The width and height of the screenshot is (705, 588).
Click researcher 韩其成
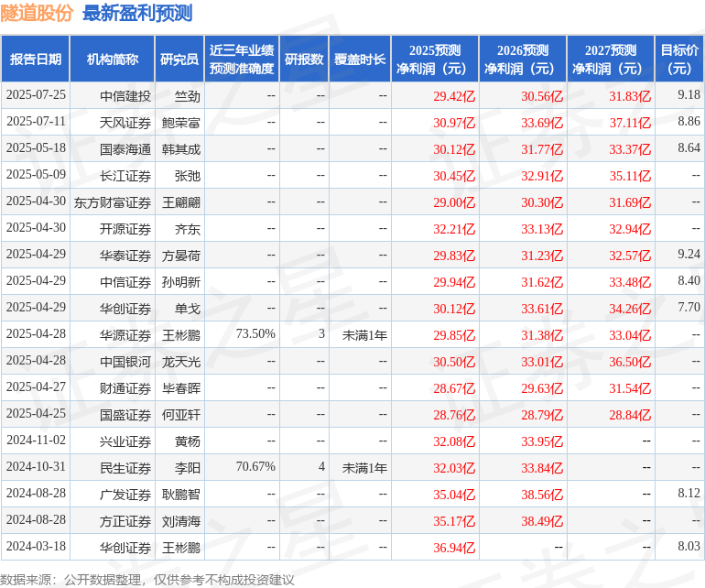pyautogui.click(x=181, y=149)
